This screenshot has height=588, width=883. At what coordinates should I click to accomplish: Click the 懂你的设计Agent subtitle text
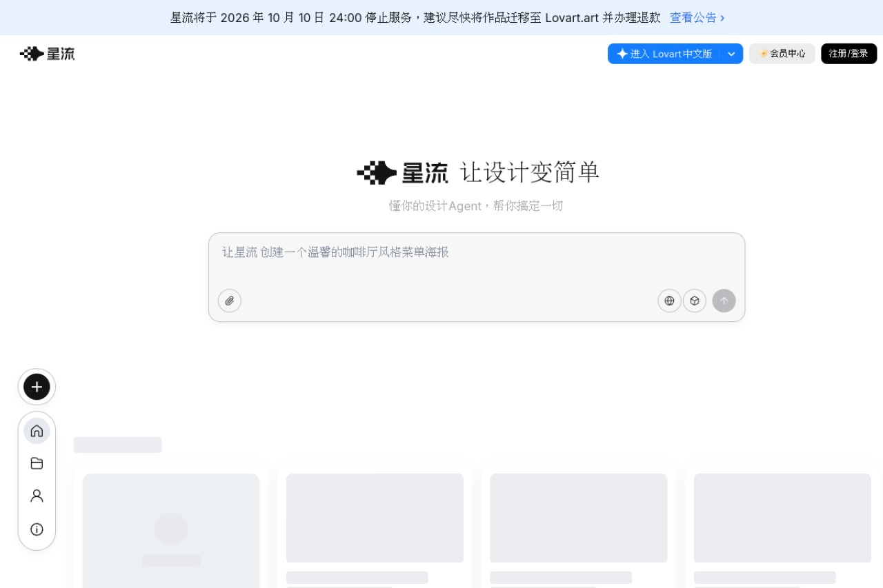pyautogui.click(x=476, y=206)
